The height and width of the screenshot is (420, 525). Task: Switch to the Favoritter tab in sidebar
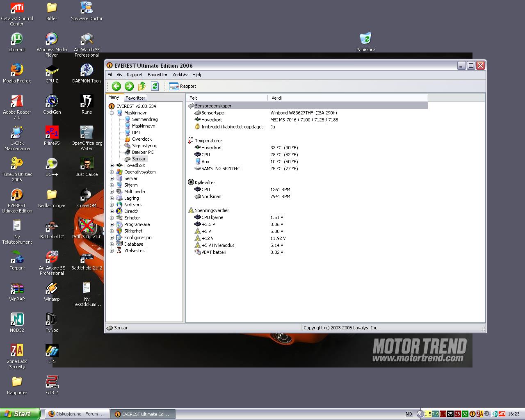[x=135, y=98]
